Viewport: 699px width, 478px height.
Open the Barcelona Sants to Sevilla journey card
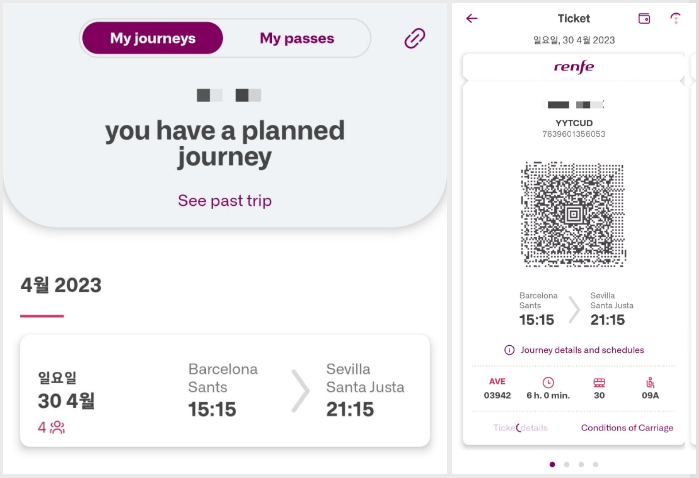(225, 391)
